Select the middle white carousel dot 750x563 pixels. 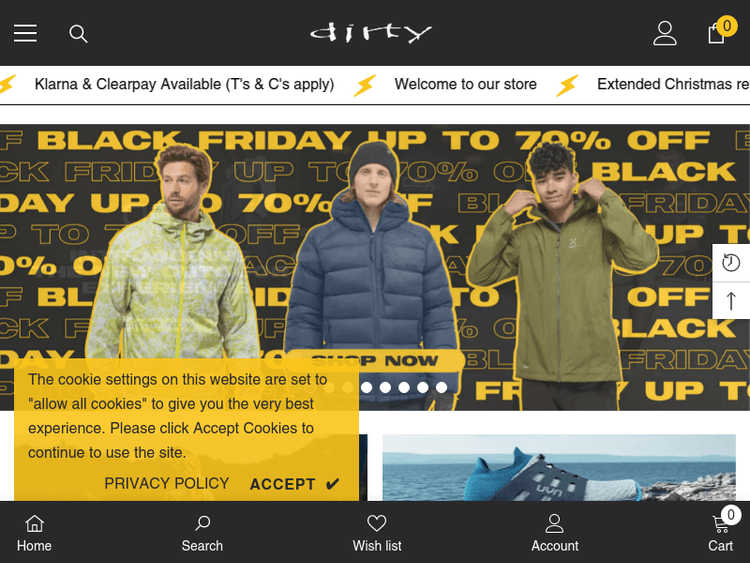coord(404,387)
